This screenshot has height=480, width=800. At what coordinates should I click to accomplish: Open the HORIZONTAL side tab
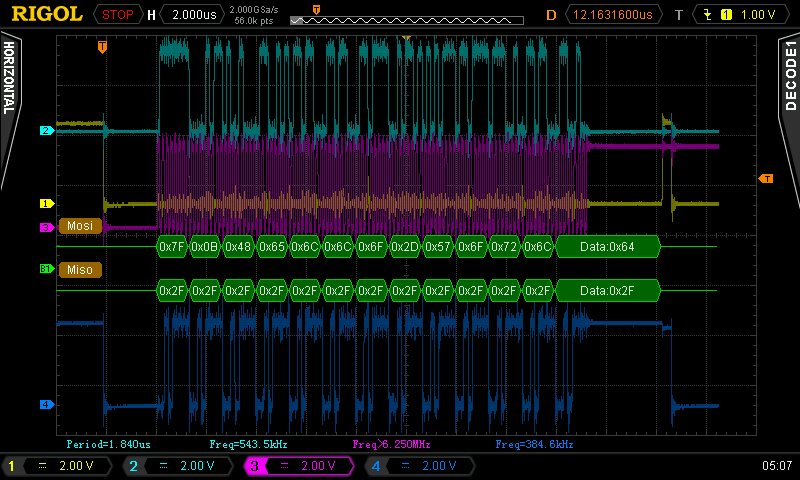(x=9, y=78)
